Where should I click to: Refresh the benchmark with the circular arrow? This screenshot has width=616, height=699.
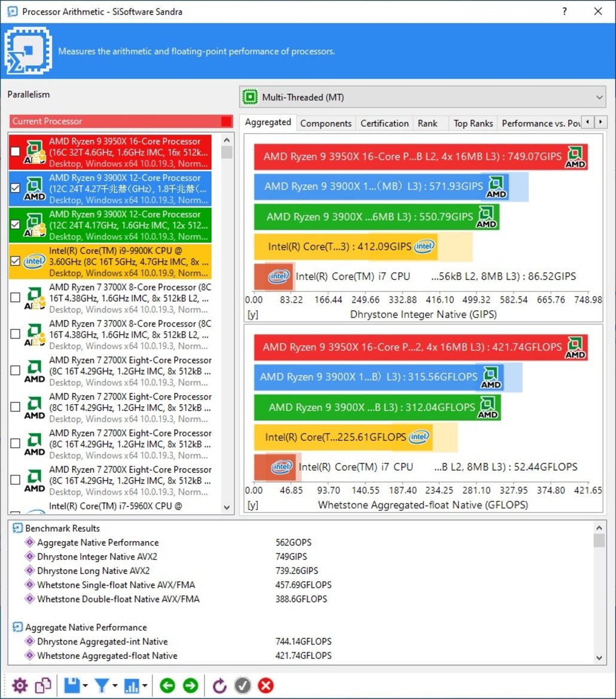pyautogui.click(x=219, y=685)
